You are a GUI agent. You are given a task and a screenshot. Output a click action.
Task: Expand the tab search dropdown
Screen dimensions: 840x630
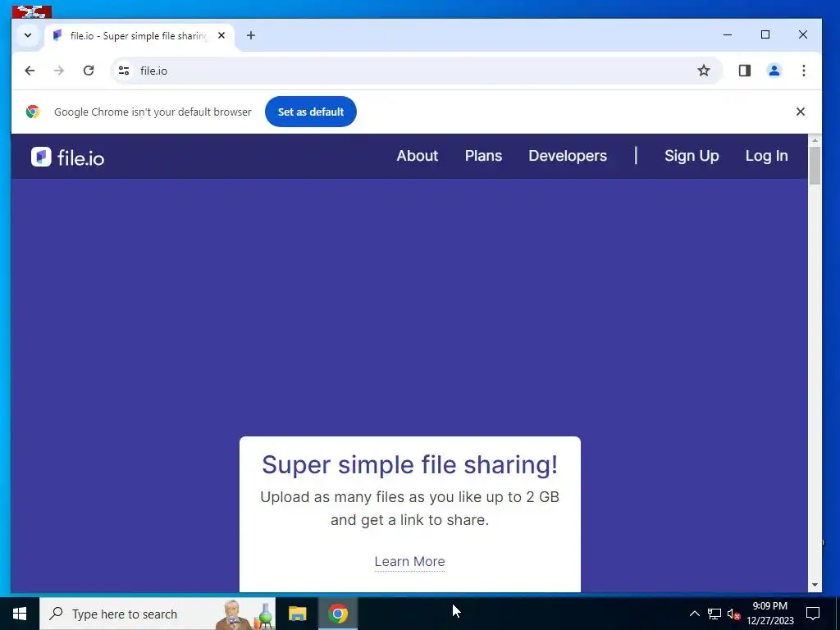coord(28,35)
